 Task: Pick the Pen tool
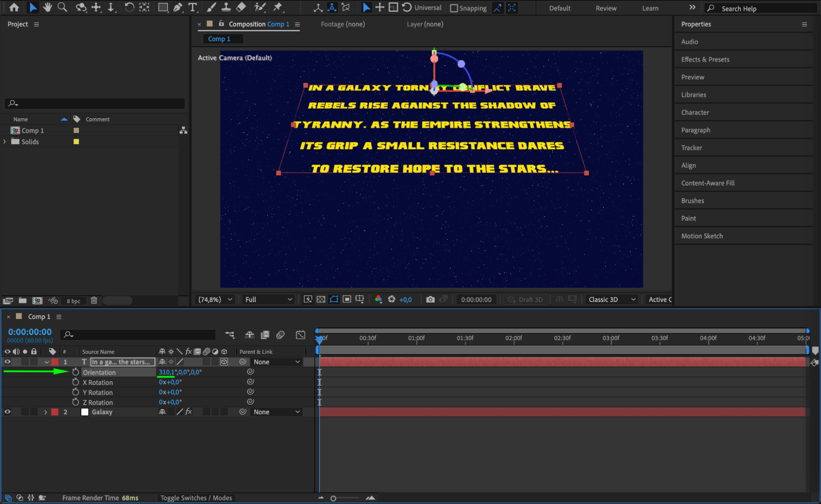pos(178,7)
